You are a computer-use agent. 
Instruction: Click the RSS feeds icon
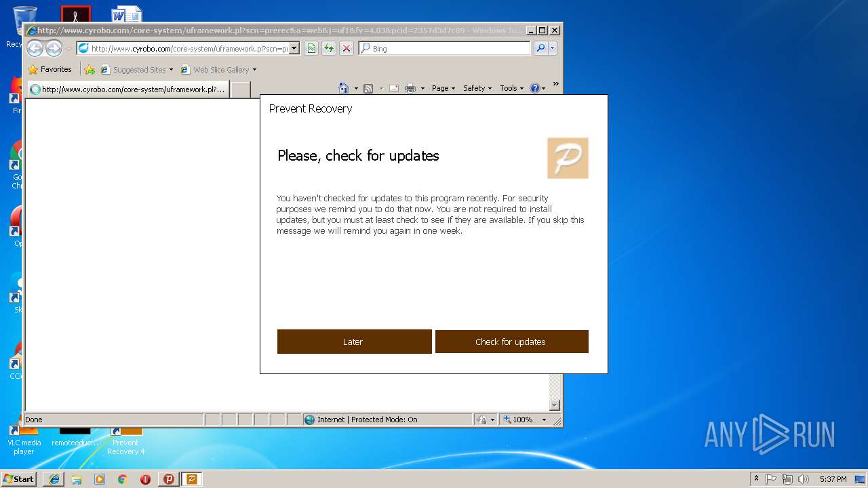[368, 88]
